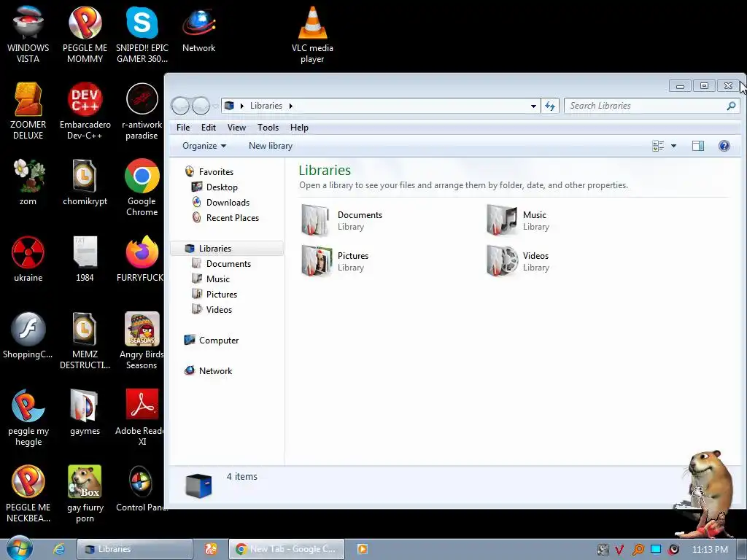Open the Tools menu

click(x=268, y=127)
